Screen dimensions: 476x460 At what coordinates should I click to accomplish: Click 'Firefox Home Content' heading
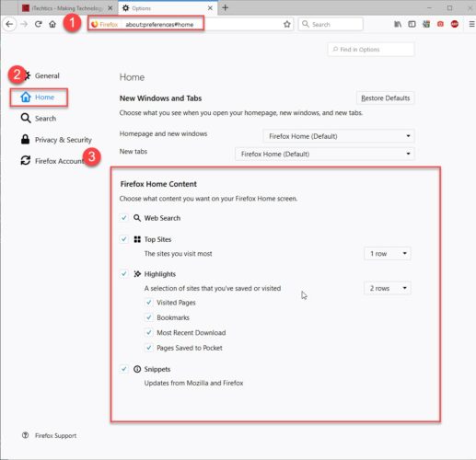(x=158, y=184)
